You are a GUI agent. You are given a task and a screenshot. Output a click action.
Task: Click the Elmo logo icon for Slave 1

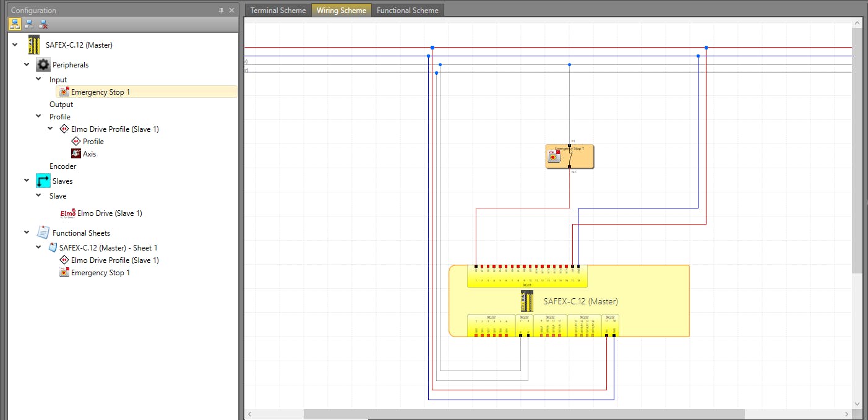pos(67,213)
